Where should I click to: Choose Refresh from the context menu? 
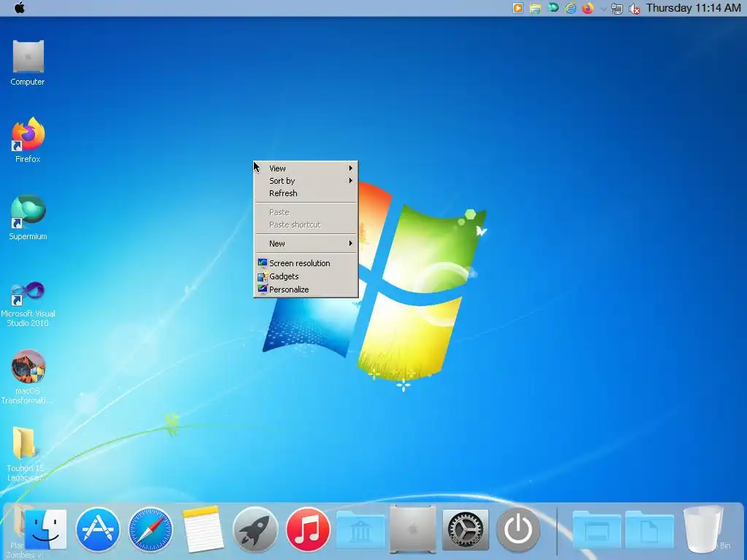pos(306,192)
